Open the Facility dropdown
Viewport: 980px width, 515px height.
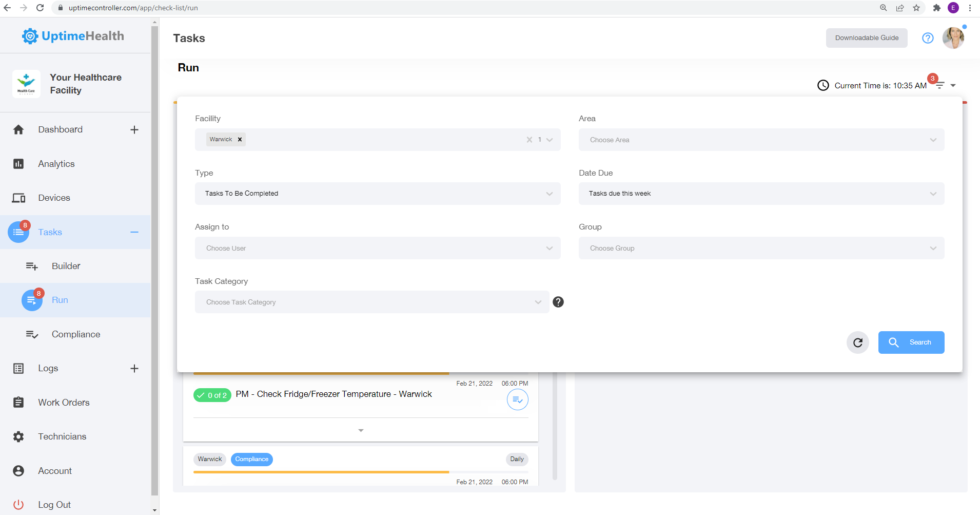coord(378,140)
